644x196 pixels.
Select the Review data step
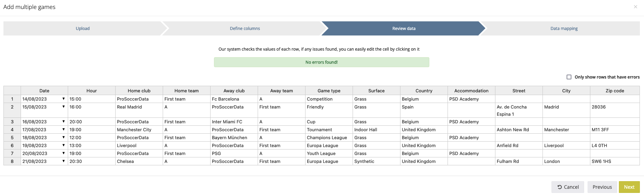point(404,29)
